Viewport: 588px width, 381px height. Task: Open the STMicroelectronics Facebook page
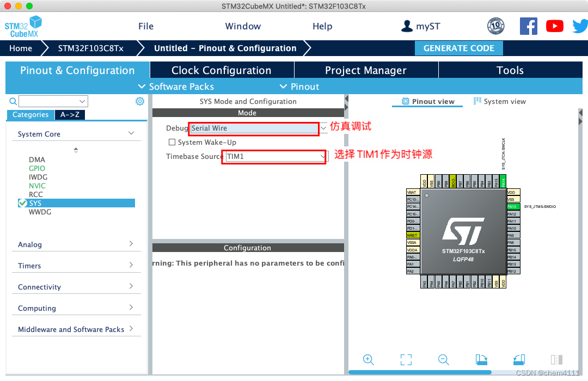click(x=529, y=26)
